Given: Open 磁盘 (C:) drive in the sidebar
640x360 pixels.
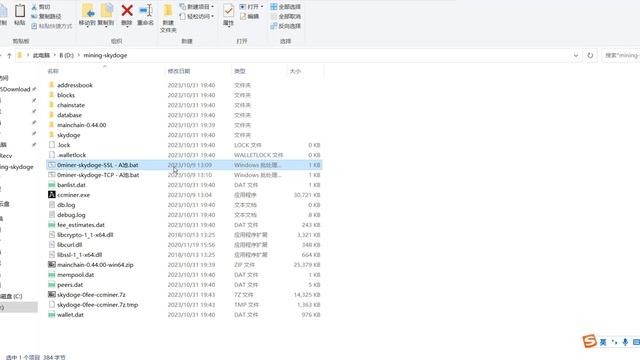Looking at the screenshot, I should (x=11, y=296).
